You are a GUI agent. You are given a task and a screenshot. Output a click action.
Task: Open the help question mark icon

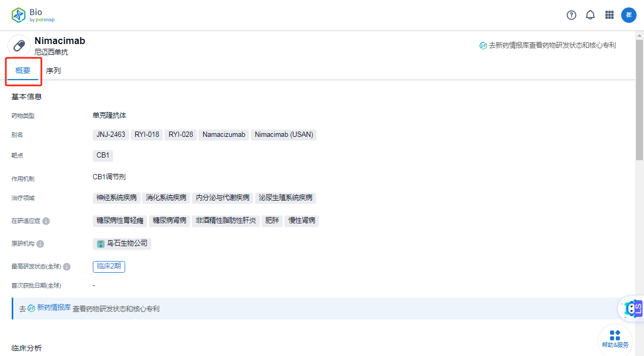[571, 15]
